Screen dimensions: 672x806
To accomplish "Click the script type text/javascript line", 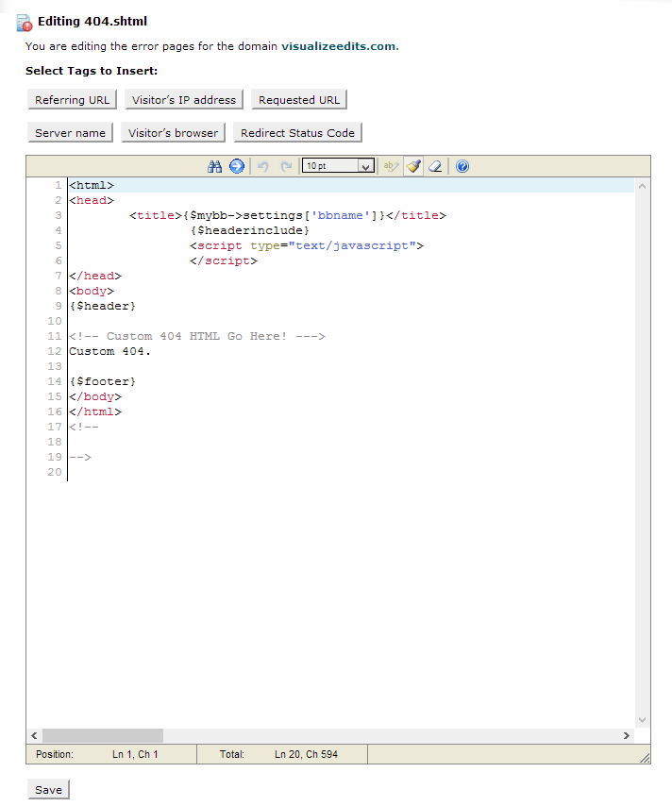I will (x=307, y=245).
